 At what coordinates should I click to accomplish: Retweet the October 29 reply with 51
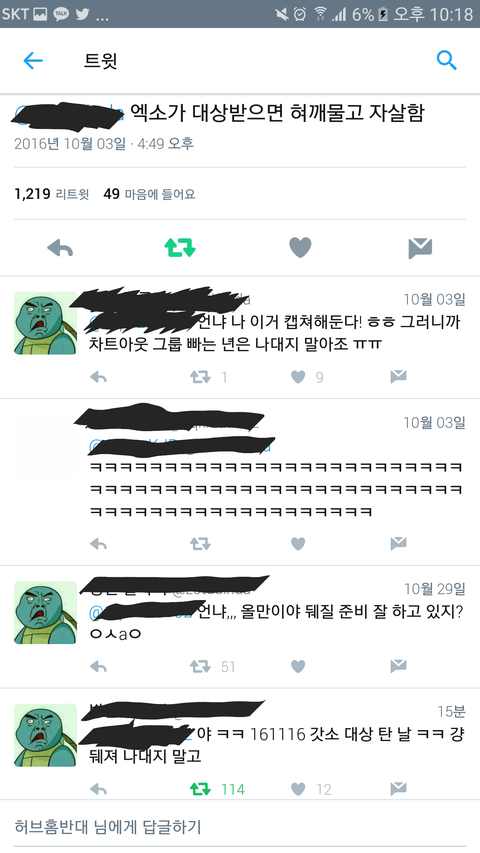point(200,666)
